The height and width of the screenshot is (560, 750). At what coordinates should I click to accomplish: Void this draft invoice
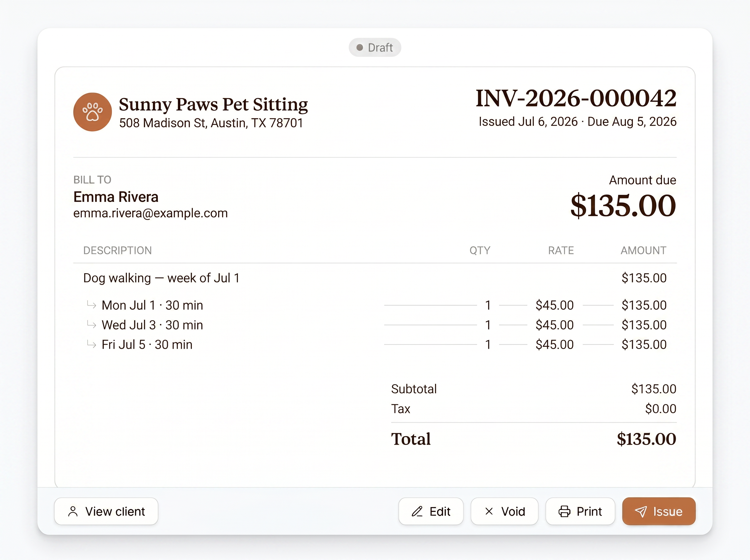(504, 511)
